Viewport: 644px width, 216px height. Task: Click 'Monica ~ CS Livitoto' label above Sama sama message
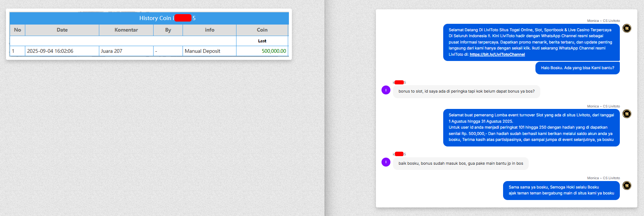coord(603,178)
